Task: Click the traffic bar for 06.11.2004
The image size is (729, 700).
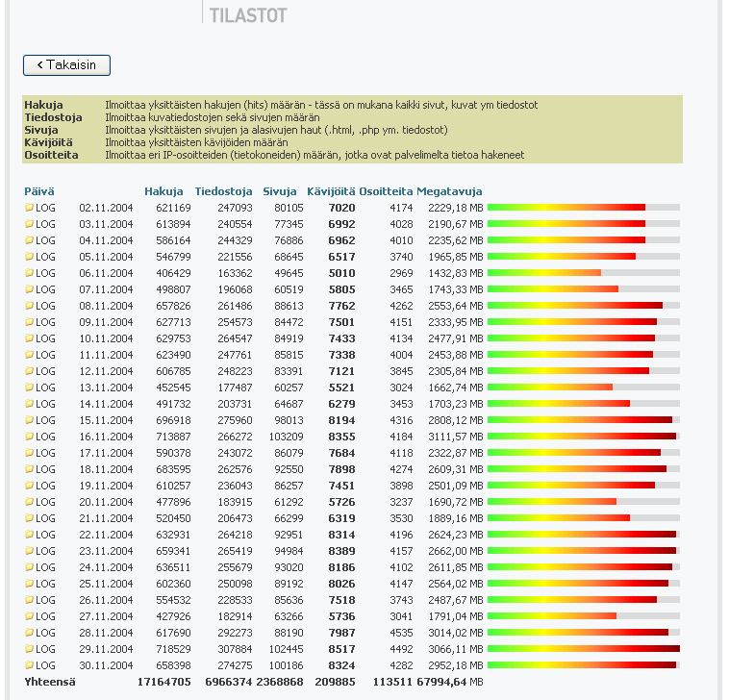Action: (584, 273)
